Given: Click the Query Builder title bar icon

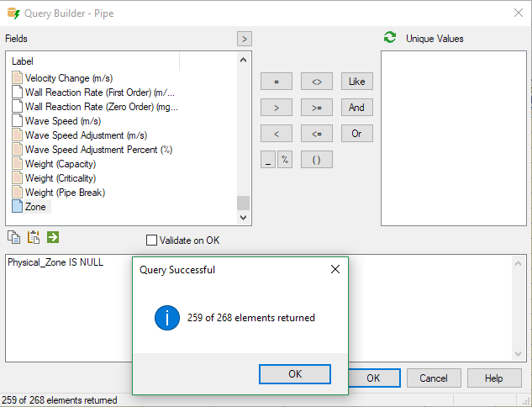Looking at the screenshot, I should (13, 13).
